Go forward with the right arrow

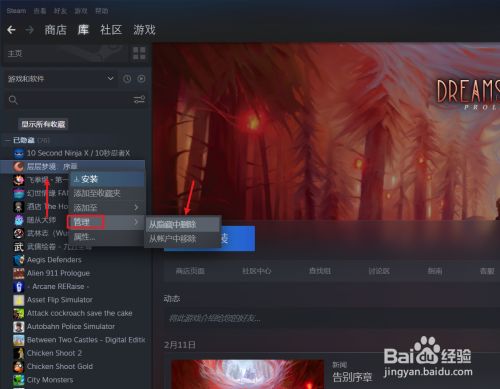(x=30, y=30)
